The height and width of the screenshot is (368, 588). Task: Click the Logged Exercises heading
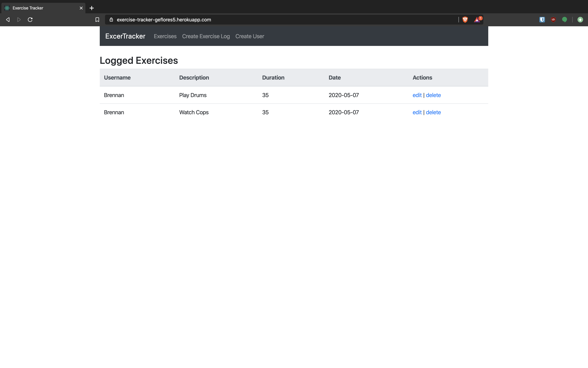pos(139,61)
